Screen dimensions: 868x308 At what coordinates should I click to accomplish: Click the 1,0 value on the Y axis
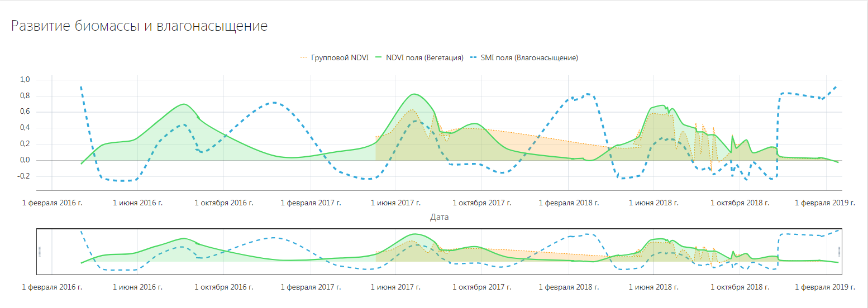(x=25, y=80)
